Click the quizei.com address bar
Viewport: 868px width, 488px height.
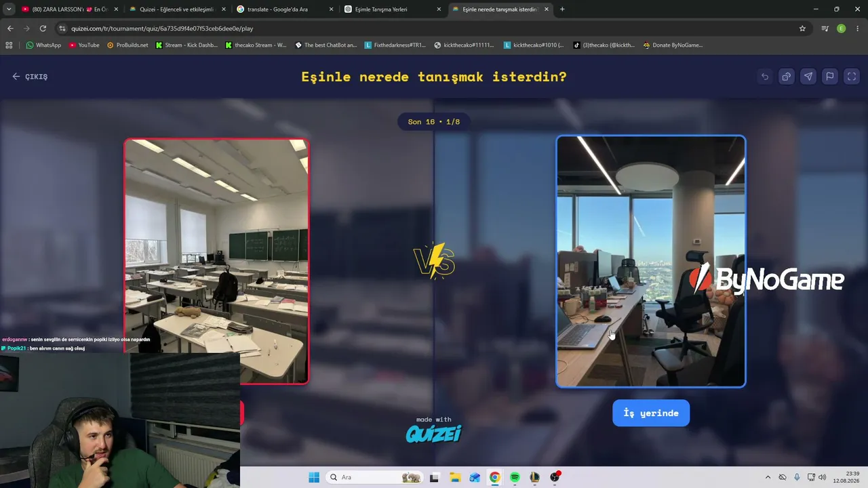(x=434, y=28)
